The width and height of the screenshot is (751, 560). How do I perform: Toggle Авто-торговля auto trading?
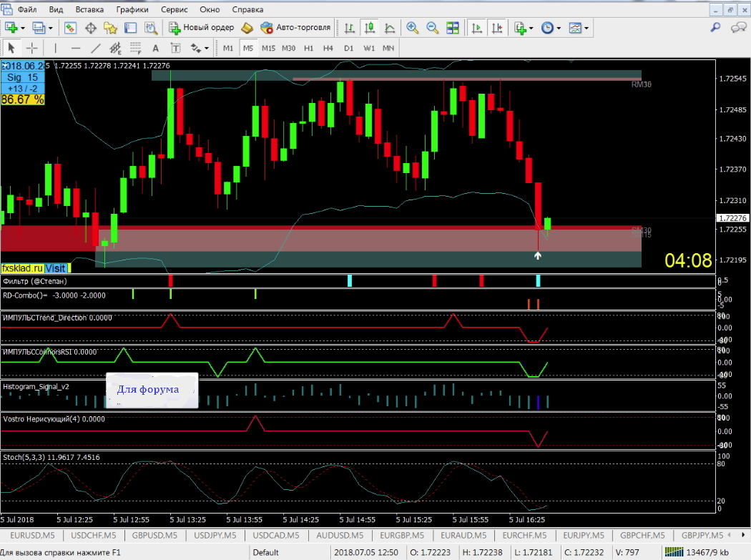tap(295, 28)
